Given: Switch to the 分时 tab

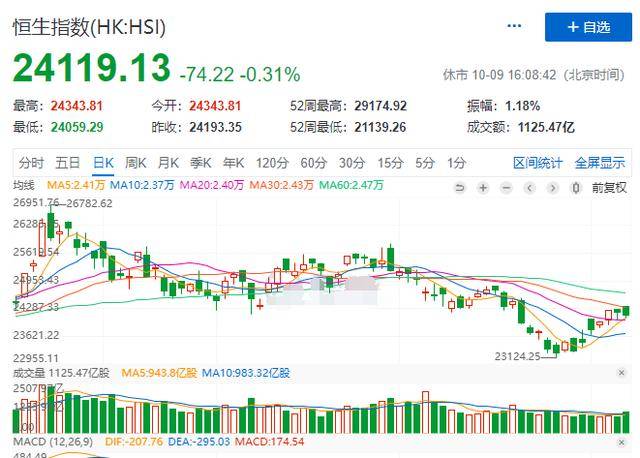Looking at the screenshot, I should (31, 163).
